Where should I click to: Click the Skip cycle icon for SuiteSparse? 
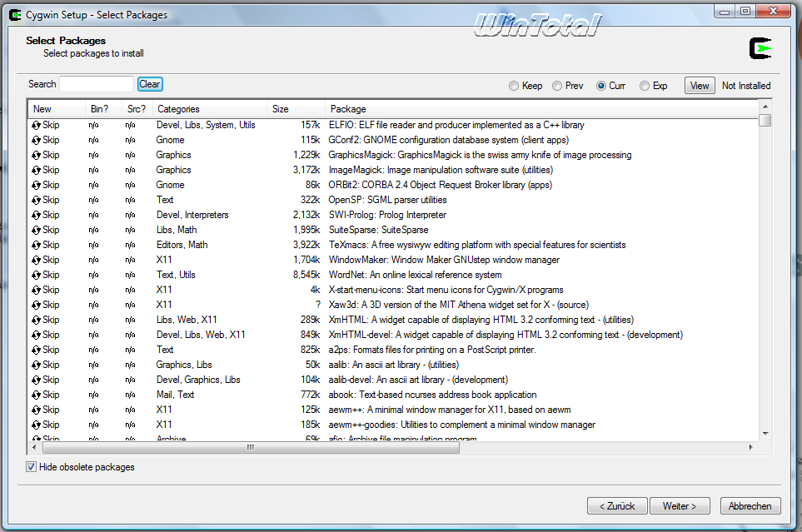point(37,230)
